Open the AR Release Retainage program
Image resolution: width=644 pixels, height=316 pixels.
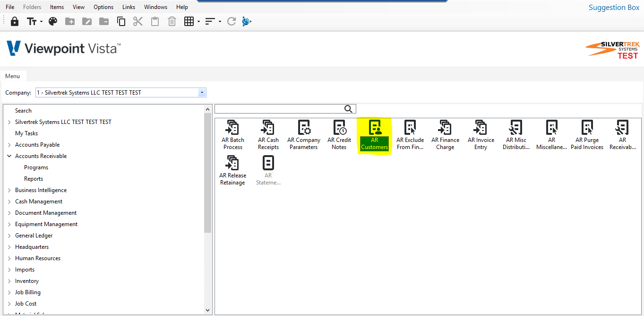(233, 171)
